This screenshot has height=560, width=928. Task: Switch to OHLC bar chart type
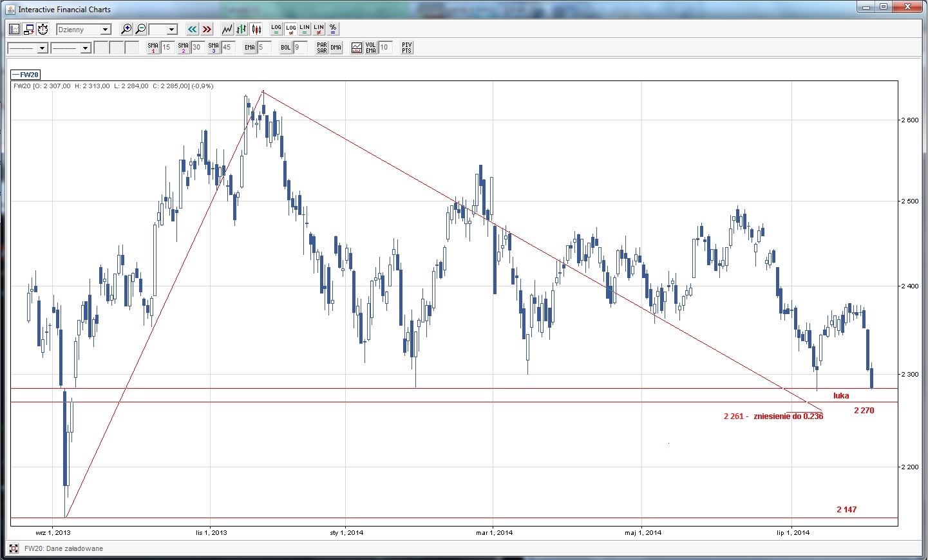(241, 29)
